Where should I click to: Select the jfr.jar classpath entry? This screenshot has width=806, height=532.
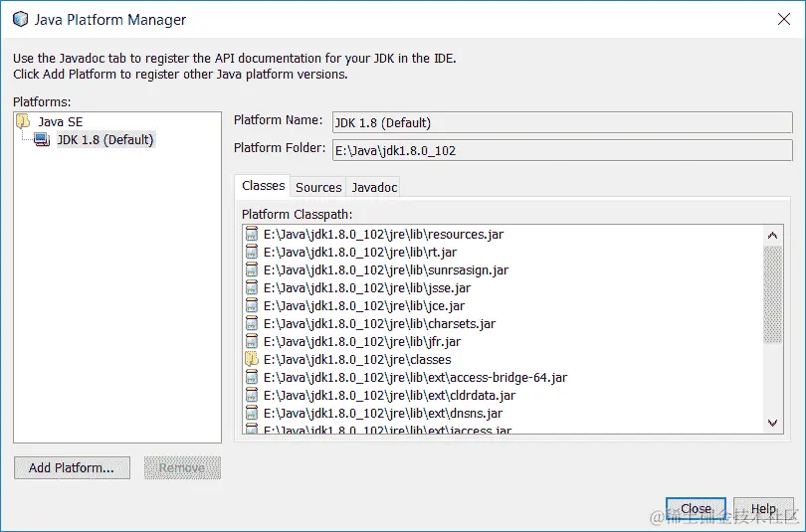point(362,341)
